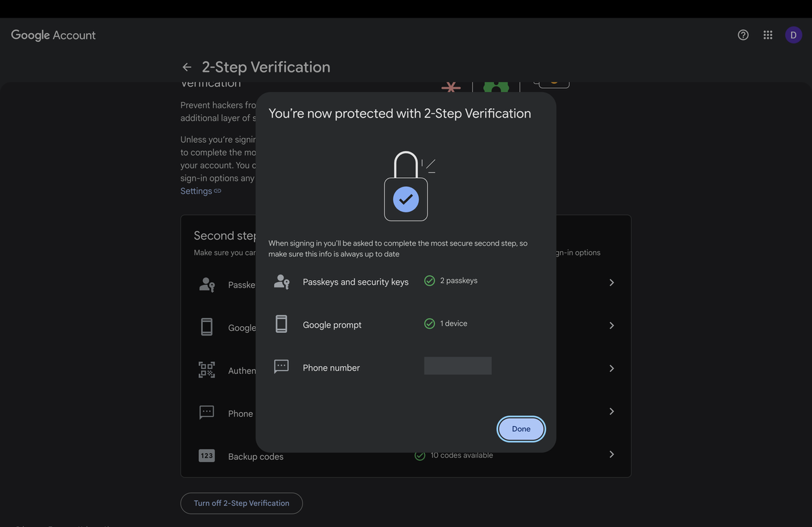
Task: Click the Passkeys and security keys label
Action: [x=355, y=282]
